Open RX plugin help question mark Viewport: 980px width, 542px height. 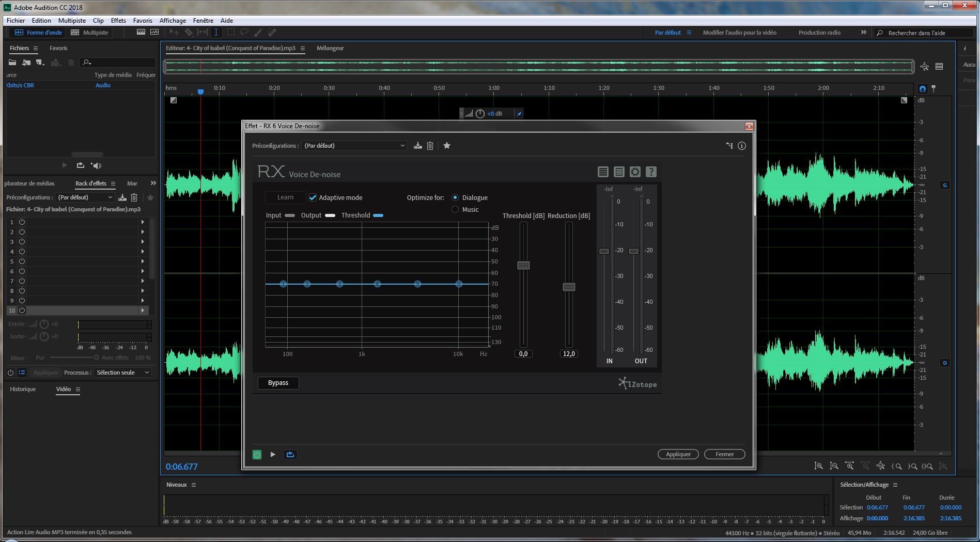point(651,172)
